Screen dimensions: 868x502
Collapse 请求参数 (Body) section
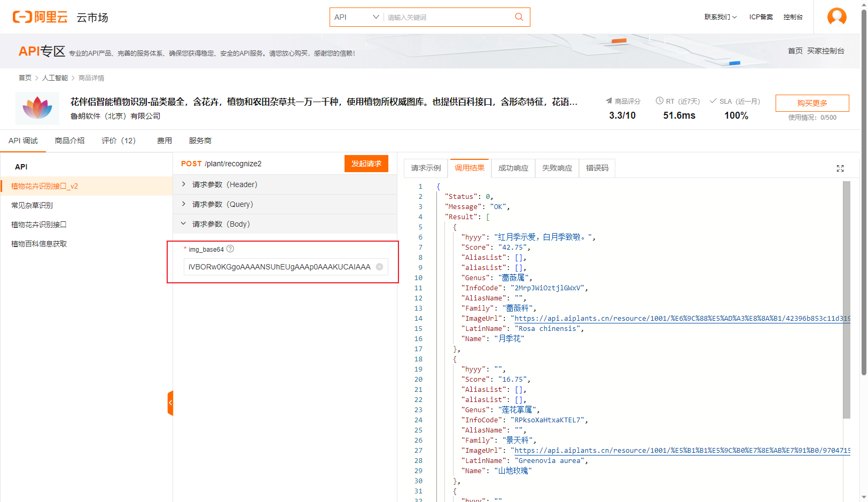point(285,224)
